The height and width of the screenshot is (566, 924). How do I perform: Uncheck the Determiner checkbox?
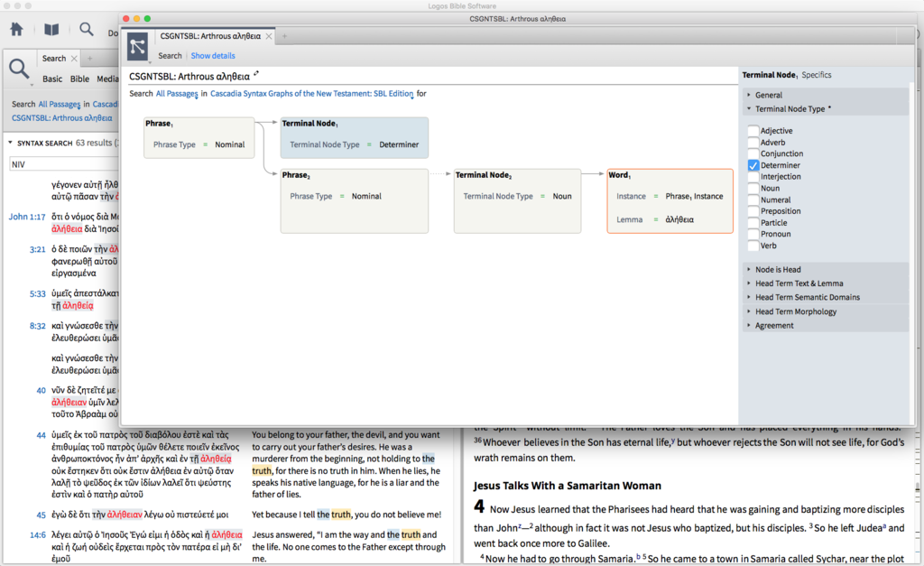click(753, 165)
